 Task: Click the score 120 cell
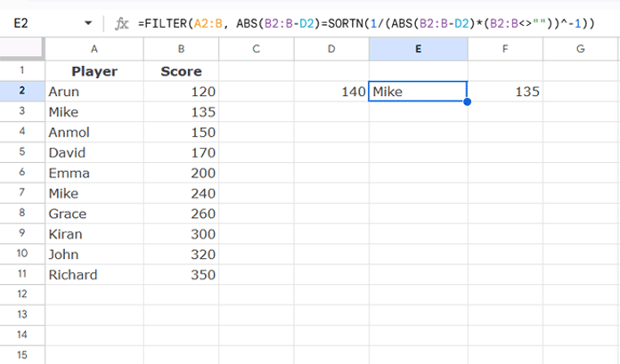coord(181,92)
